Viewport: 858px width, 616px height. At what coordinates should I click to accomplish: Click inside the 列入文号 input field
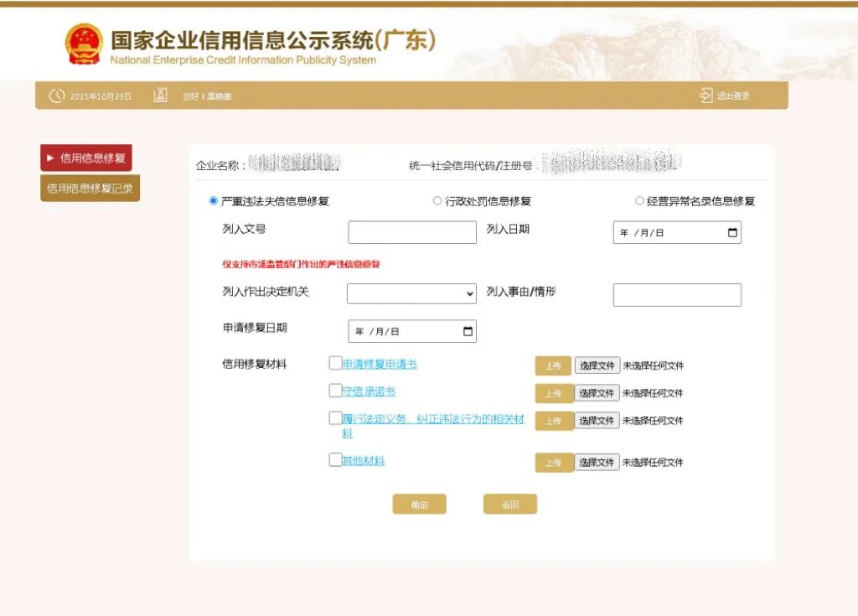(x=411, y=232)
